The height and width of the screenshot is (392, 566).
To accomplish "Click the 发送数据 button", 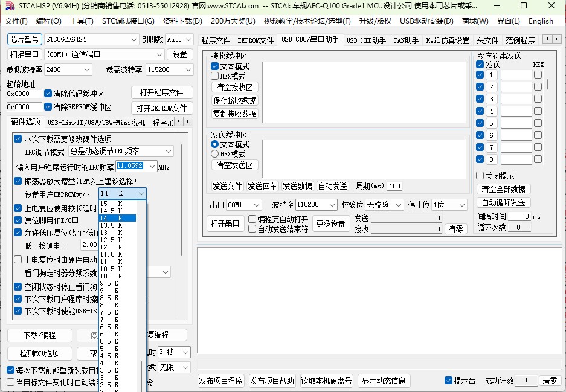I will [297, 186].
